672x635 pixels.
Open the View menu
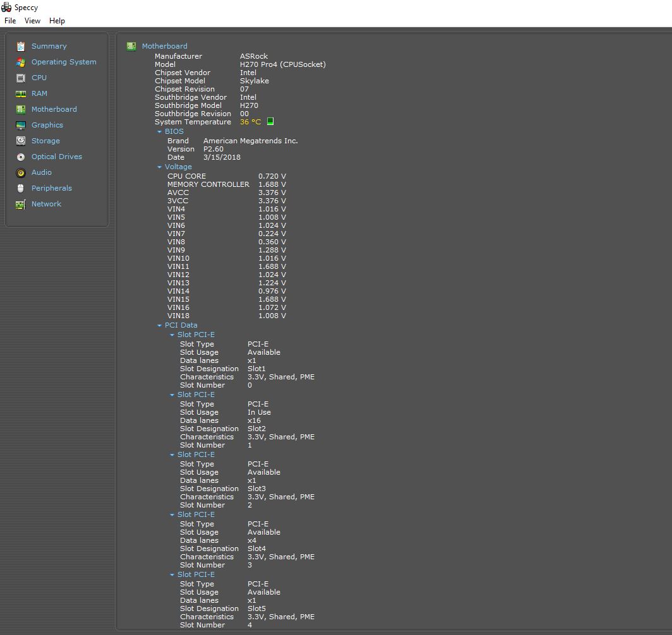click(x=32, y=21)
